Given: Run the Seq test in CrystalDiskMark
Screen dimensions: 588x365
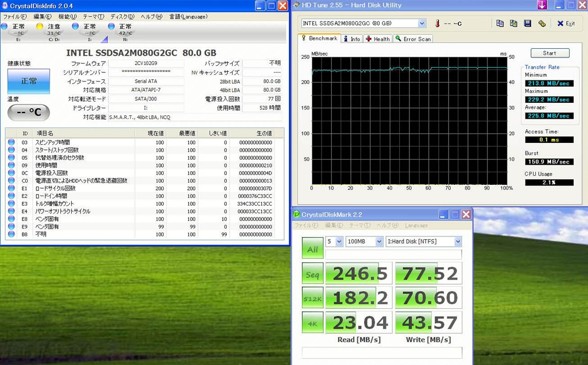Looking at the screenshot, I should [312, 274].
